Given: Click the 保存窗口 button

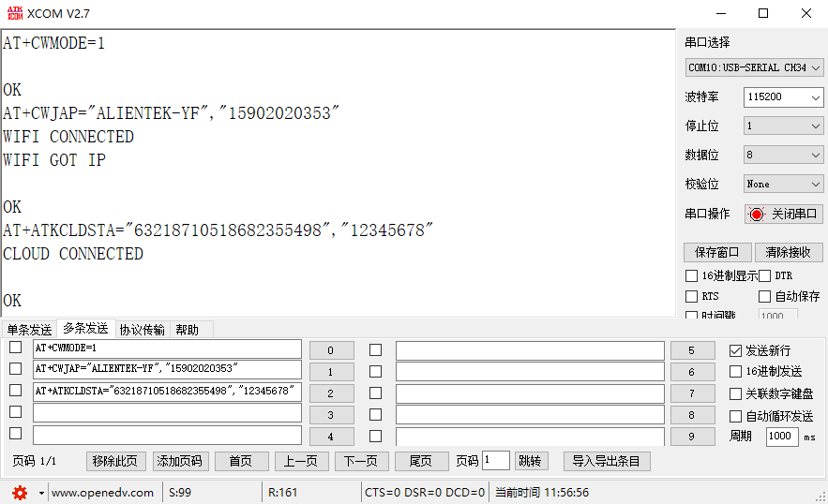Looking at the screenshot, I should click(x=716, y=252).
